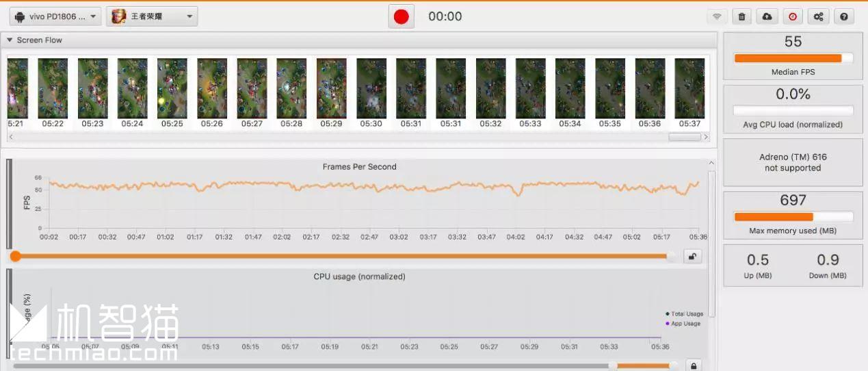Click the 04:02 label on FPS chart
This screenshot has height=371, width=868.
click(x=516, y=237)
